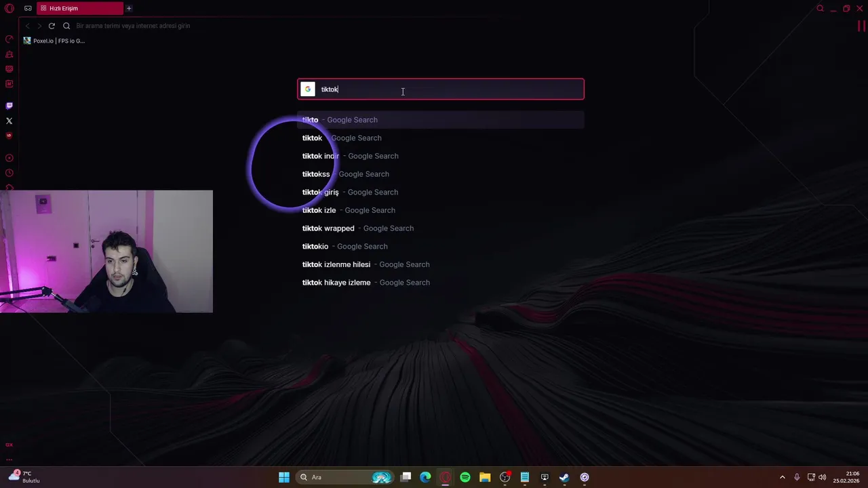The image size is (868, 488).
Task: Open the purple round taskbar app
Action: click(585, 477)
